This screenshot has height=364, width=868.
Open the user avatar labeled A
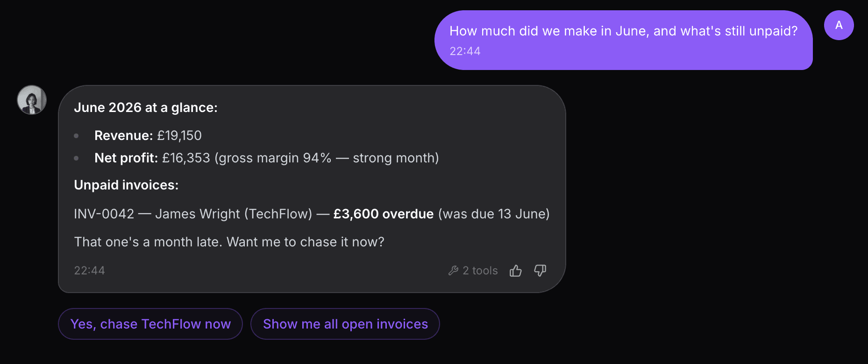pyautogui.click(x=839, y=25)
